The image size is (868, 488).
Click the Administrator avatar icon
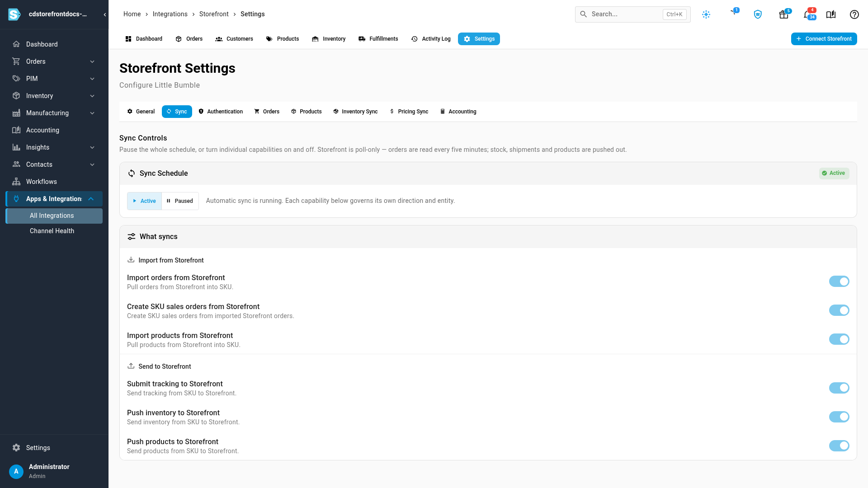click(16, 471)
